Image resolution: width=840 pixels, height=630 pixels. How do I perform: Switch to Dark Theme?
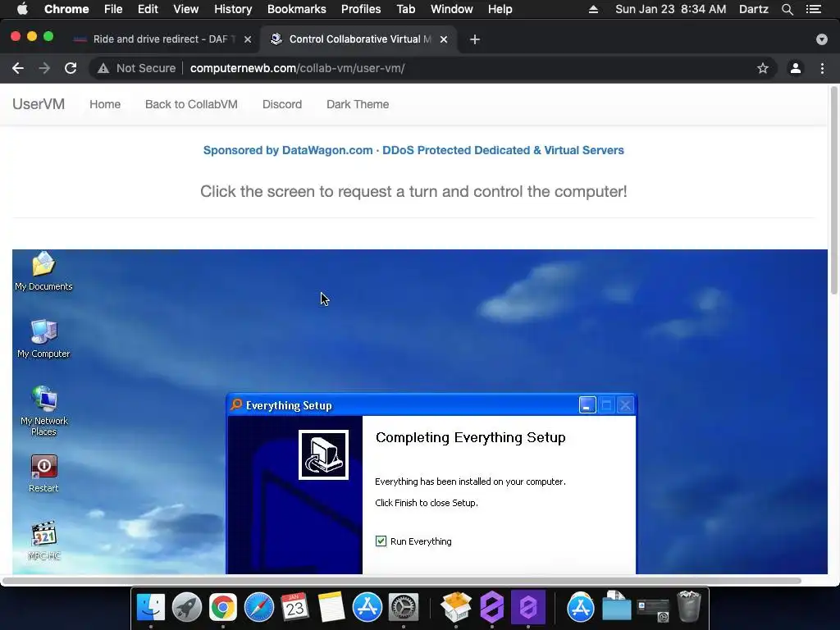[x=358, y=104]
